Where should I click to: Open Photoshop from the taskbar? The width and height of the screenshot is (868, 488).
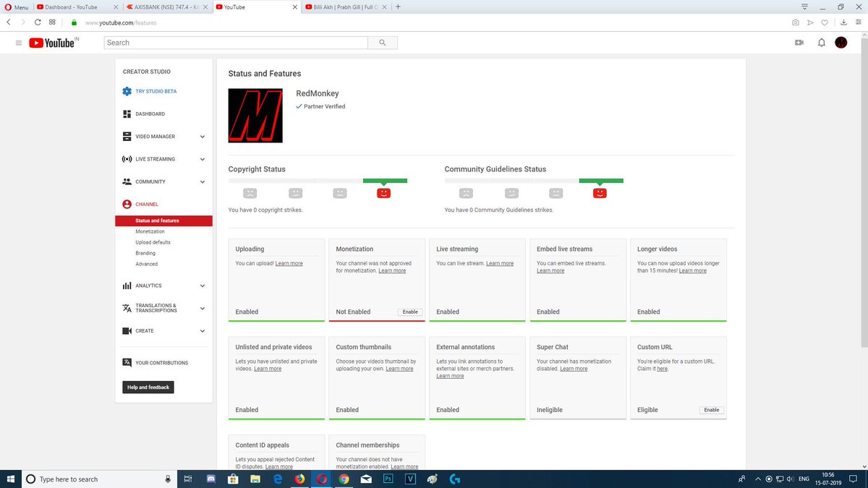click(x=388, y=479)
